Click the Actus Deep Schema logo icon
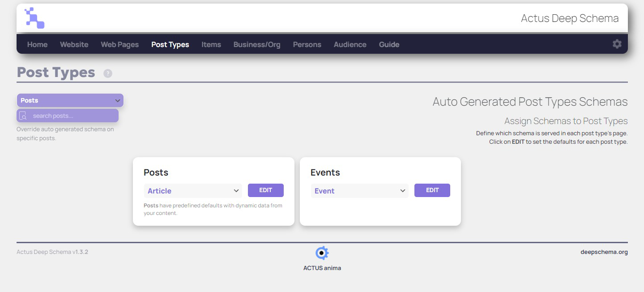644x292 pixels. pos(34,18)
